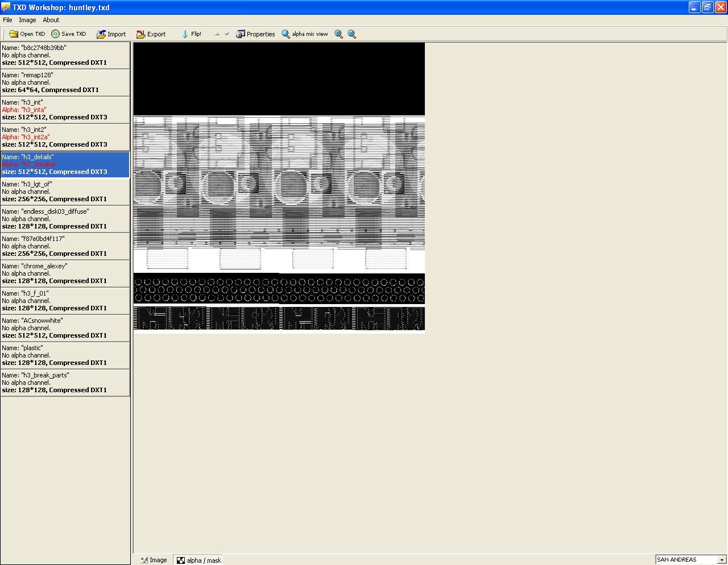Select the b8c2748b39bb texture
Image resolution: width=728 pixels, height=565 pixels.
click(x=65, y=55)
